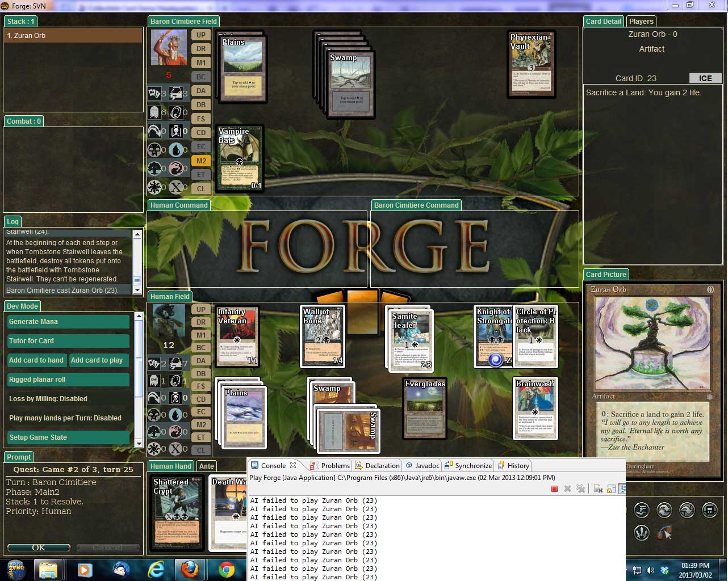This screenshot has width=728, height=581.
Task: Click the Human player's hand cards icon
Action: [x=154, y=363]
